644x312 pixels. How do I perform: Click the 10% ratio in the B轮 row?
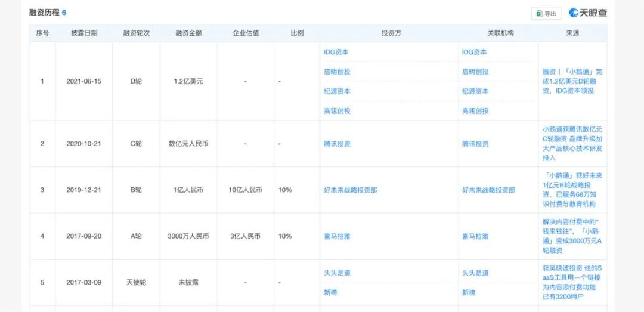click(285, 190)
